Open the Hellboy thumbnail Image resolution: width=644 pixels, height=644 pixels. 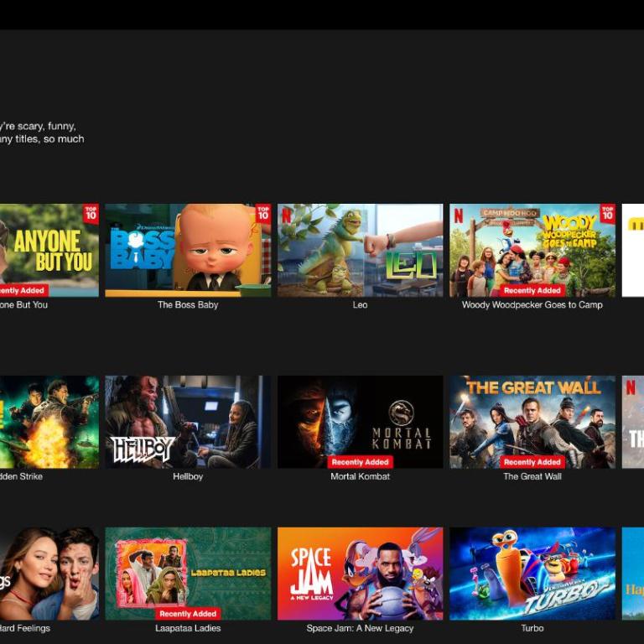coord(188,422)
